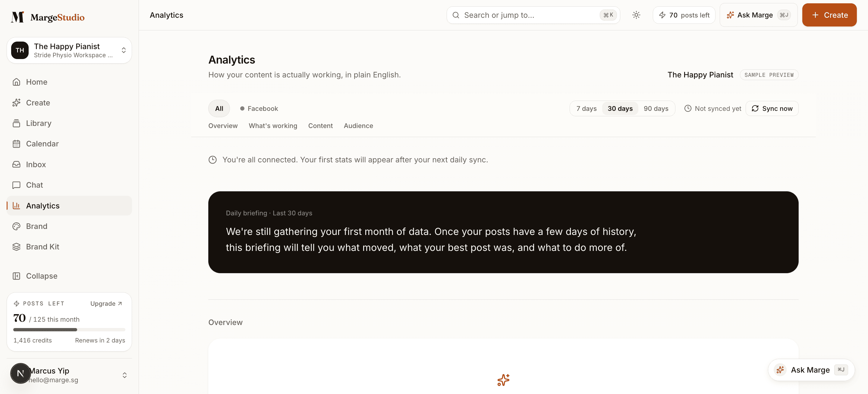Click the 70 posts left pill
Viewport: 868px width, 394px height.
tap(684, 15)
